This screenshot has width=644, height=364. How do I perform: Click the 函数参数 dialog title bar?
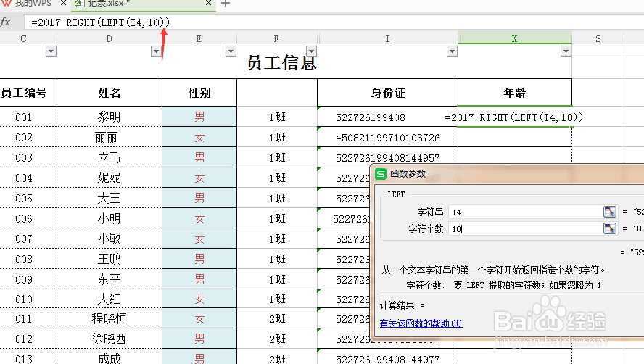pyautogui.click(x=508, y=174)
